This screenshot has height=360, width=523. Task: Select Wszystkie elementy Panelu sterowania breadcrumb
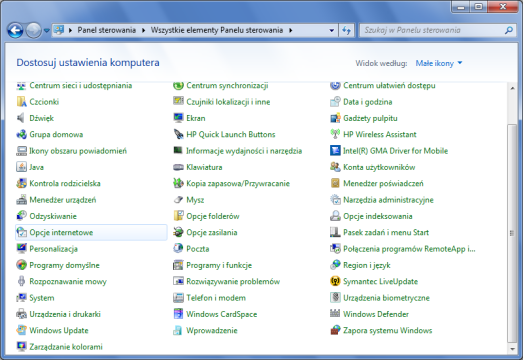tap(217, 30)
